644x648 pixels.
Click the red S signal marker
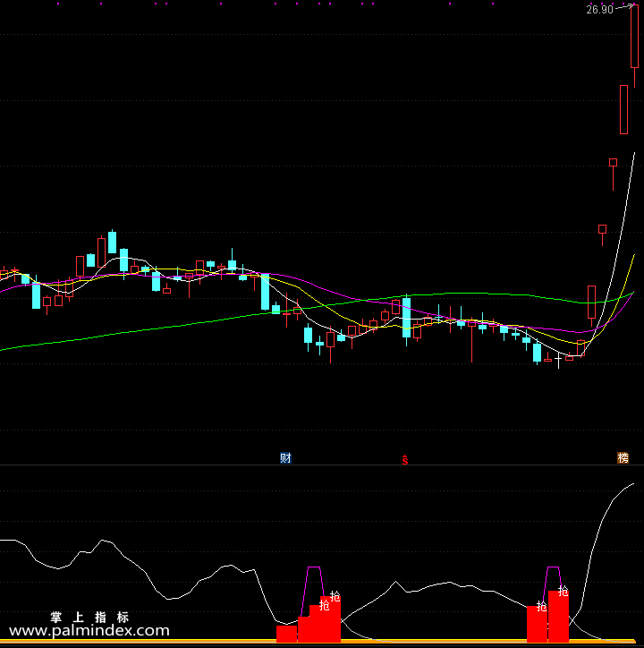[405, 459]
